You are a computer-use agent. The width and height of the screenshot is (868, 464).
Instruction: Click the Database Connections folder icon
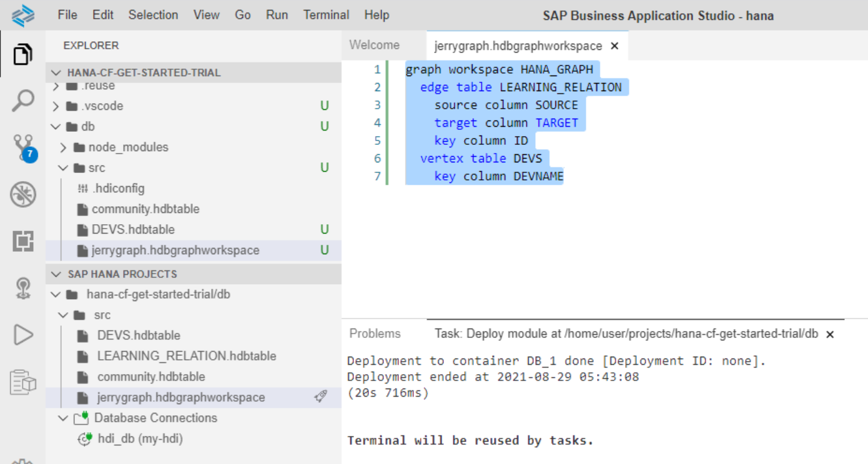(81, 417)
